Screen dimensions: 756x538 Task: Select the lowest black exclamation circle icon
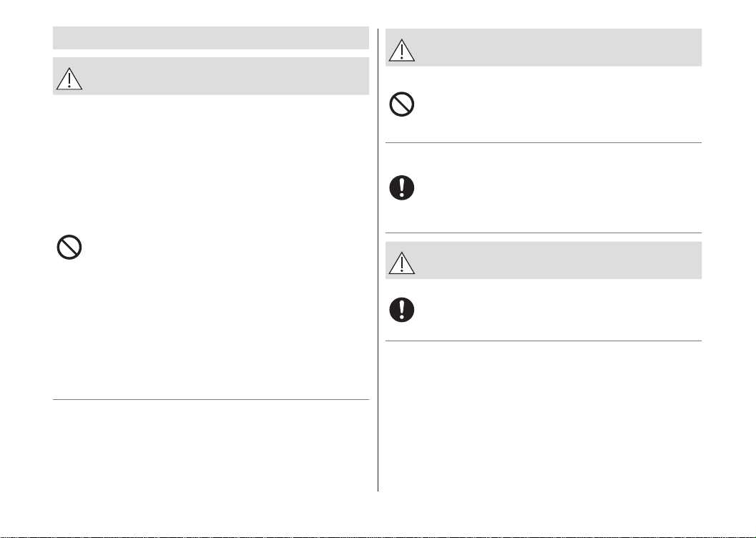click(x=402, y=310)
